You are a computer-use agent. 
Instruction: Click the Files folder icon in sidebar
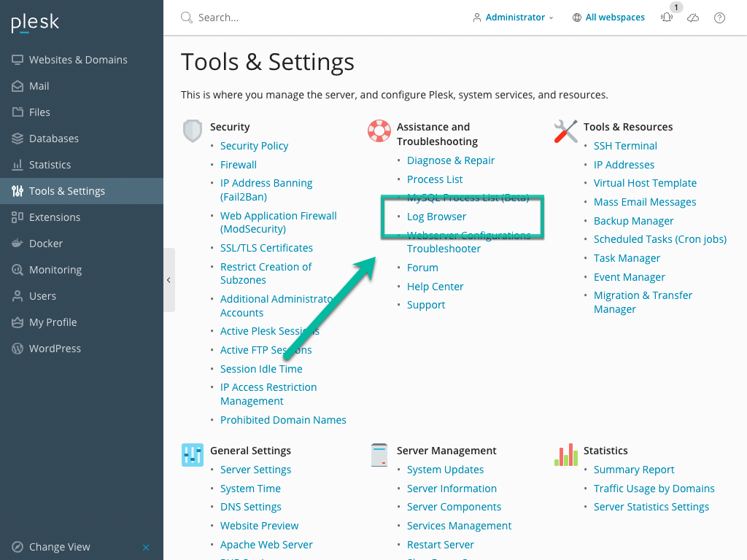pos(18,112)
